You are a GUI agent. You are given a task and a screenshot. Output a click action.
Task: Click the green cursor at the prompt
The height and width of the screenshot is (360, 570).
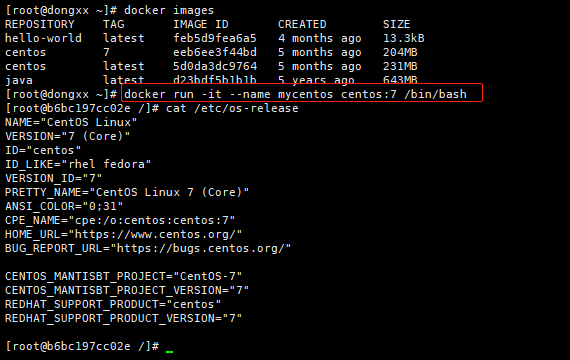pyautogui.click(x=169, y=351)
